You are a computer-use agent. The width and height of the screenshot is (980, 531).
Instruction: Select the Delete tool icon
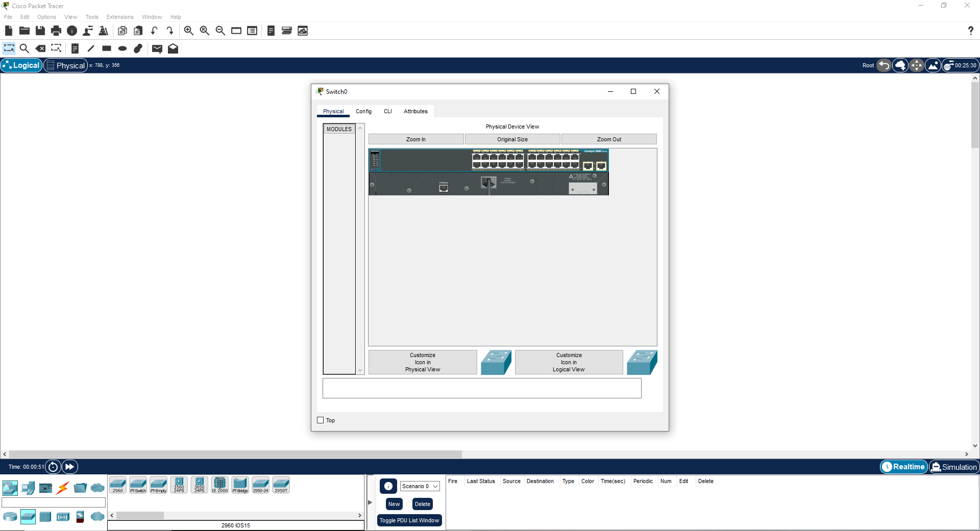click(x=40, y=48)
